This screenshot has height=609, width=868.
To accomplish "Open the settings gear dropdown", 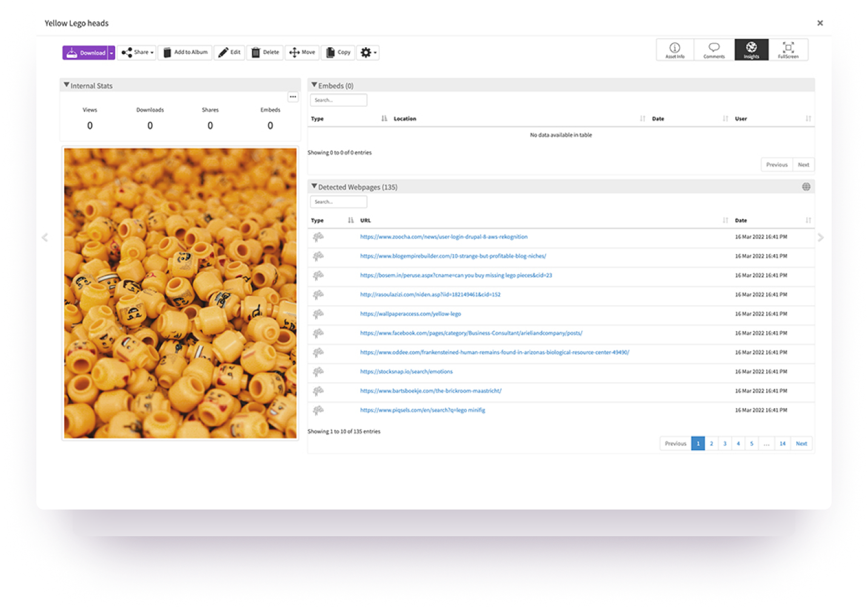I will pyautogui.click(x=368, y=53).
